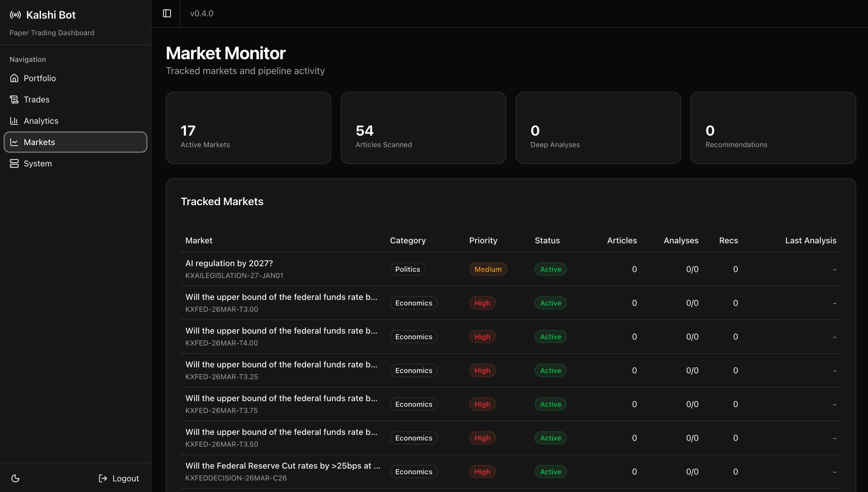Image resolution: width=868 pixels, height=492 pixels.
Task: Click the Trades scroll icon
Action: (x=14, y=99)
